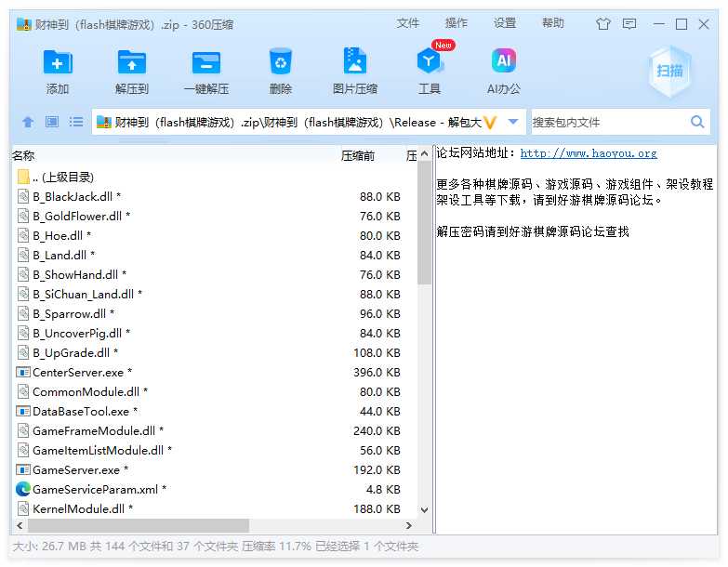
Task: Sort by the 名称 column header
Action: (23, 156)
